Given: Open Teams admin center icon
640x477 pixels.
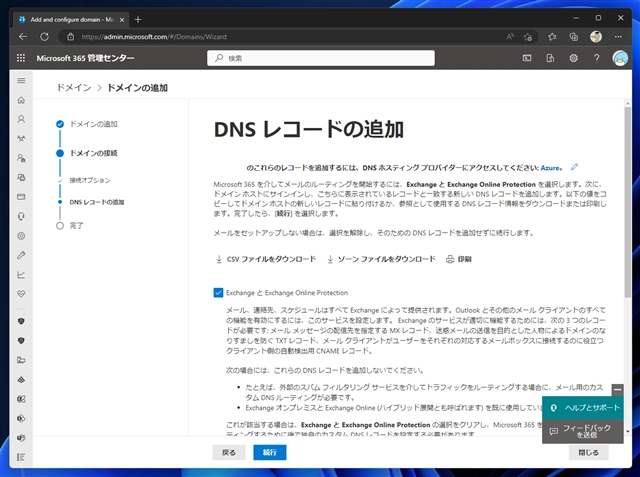Looking at the screenshot, I should (21, 438).
